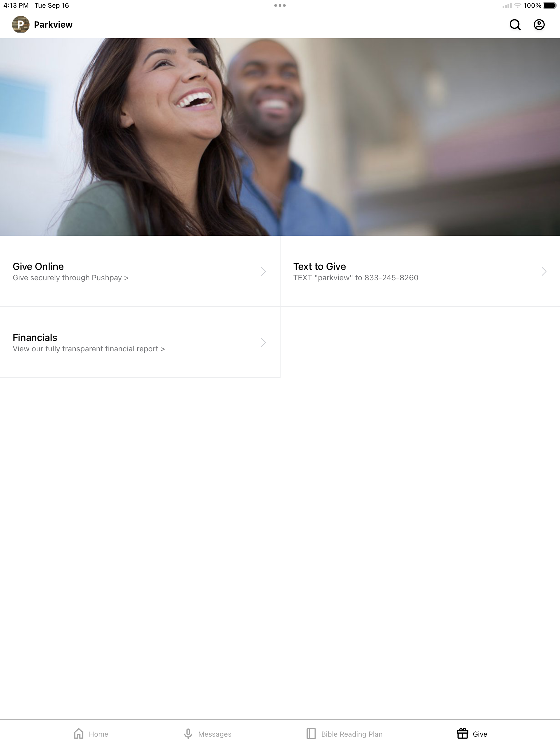Tap the laughing couple banner image
The width and height of the screenshot is (560, 747).
(280, 137)
